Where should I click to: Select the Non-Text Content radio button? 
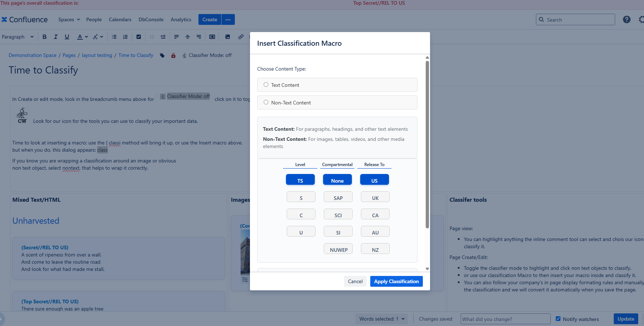point(266,102)
